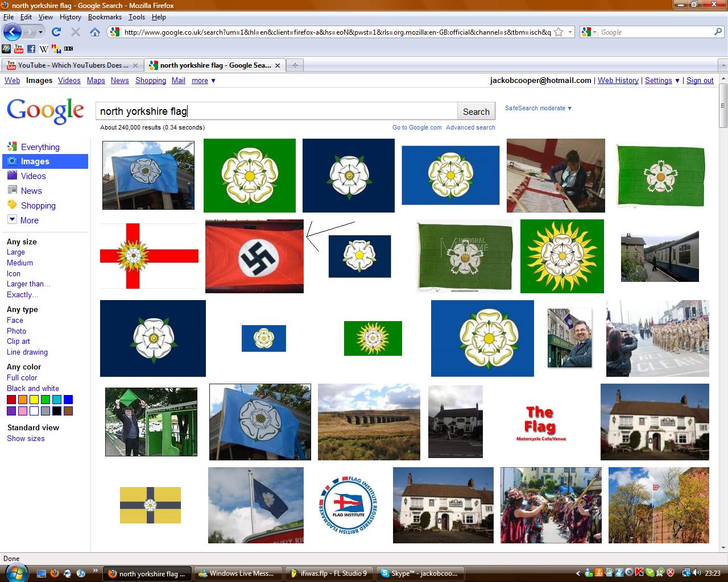
Task: Filter images by yellow color swatch
Action: [x=34, y=400]
